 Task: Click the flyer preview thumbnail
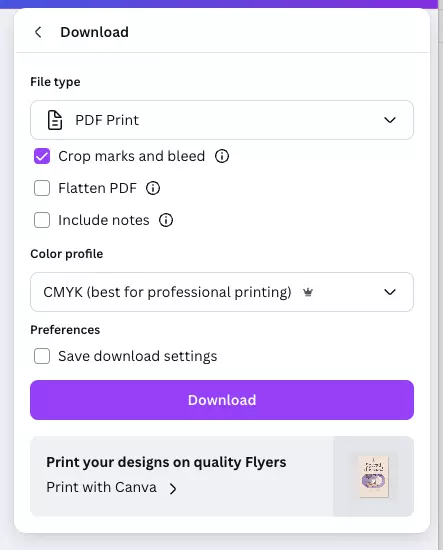tap(374, 476)
